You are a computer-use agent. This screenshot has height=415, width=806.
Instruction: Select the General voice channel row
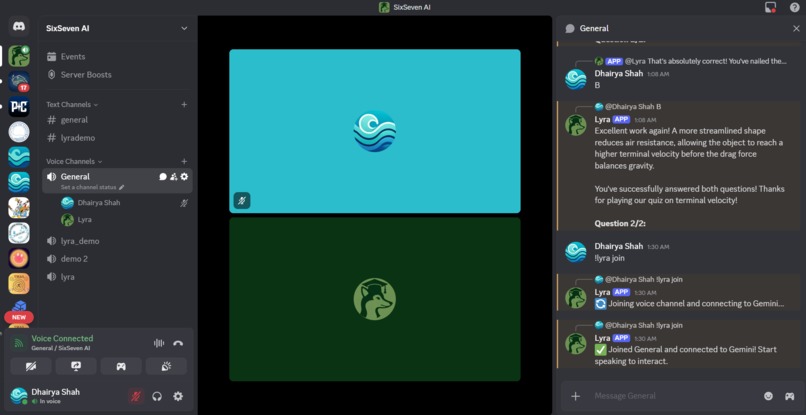tap(118, 181)
